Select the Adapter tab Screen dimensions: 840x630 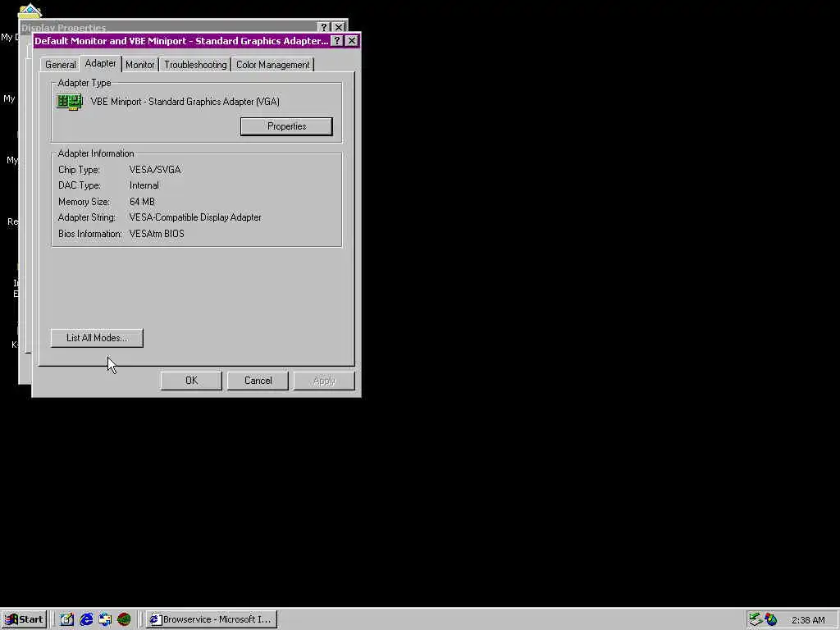[100, 63]
